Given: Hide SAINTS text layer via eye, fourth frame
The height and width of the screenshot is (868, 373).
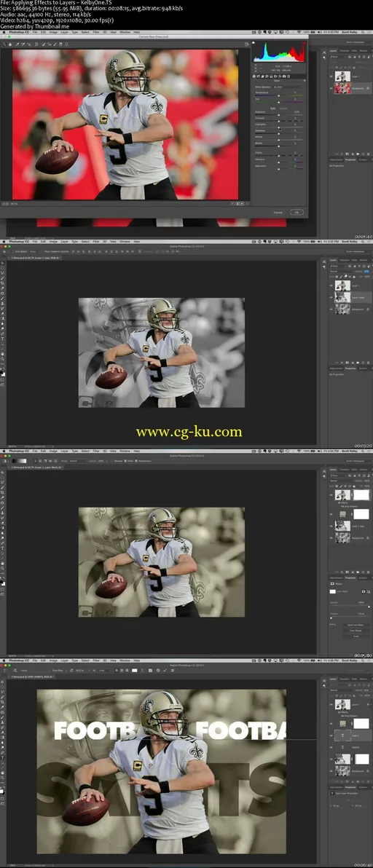Looking at the screenshot, I should 331,747.
